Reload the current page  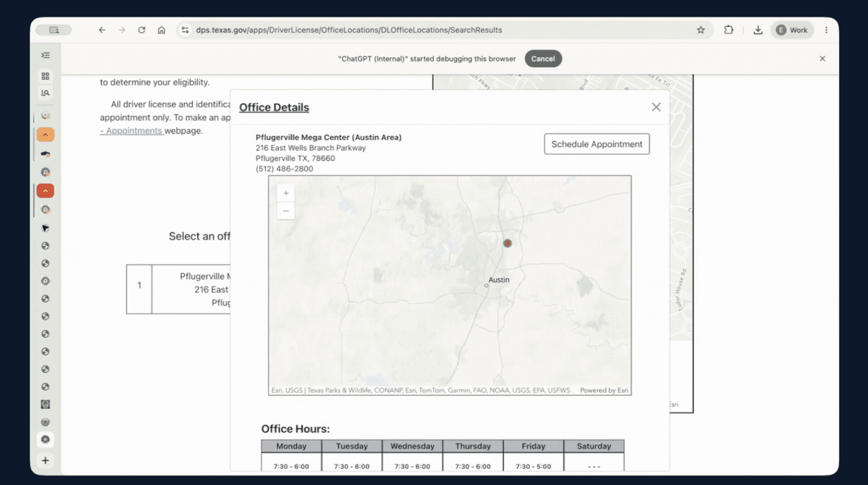pyautogui.click(x=142, y=30)
